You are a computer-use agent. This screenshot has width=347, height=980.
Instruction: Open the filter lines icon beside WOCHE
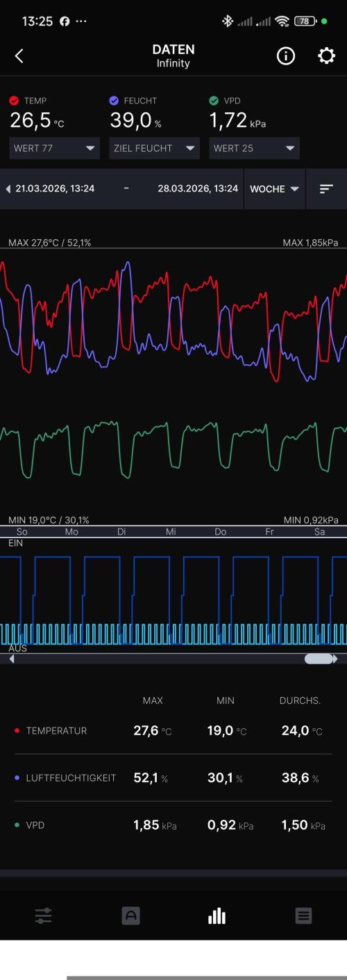(326, 189)
